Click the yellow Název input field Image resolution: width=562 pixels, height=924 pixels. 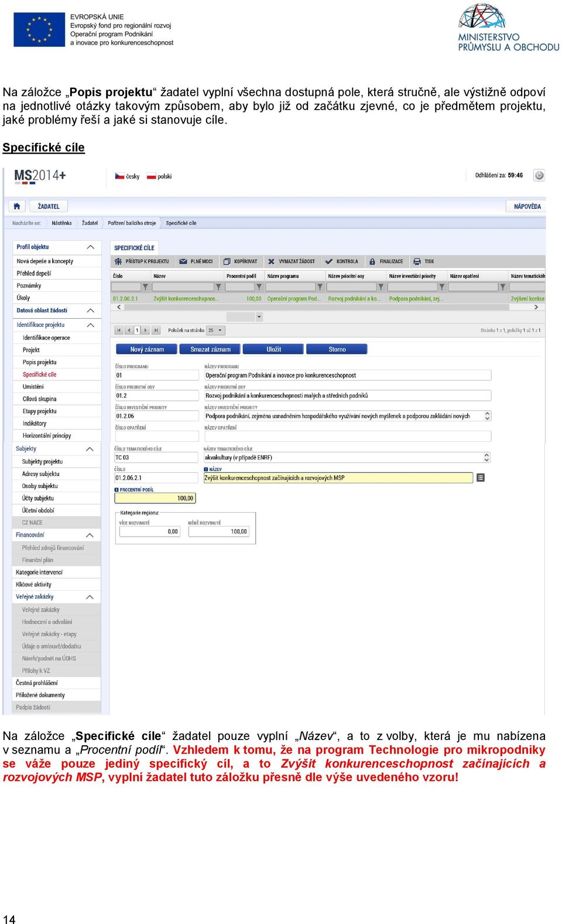pyautogui.click(x=338, y=478)
